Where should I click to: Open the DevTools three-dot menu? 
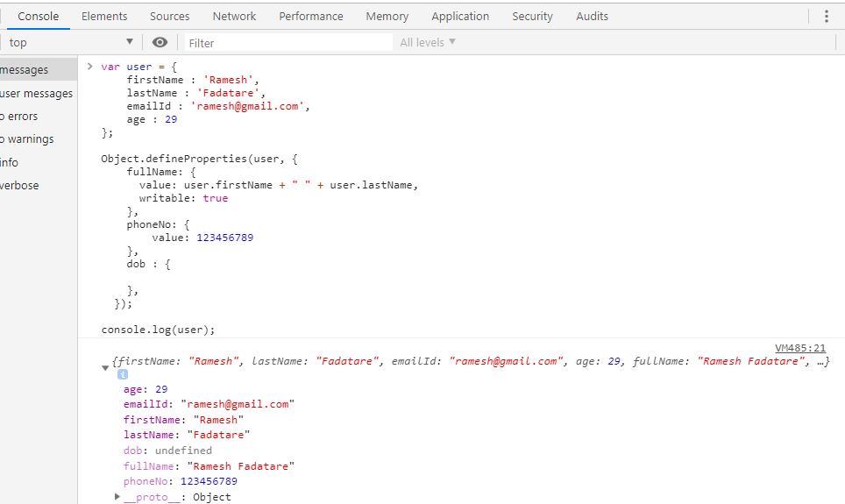826,16
